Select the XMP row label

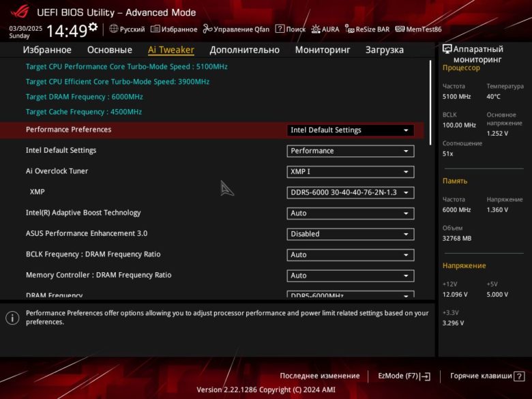[x=37, y=192]
